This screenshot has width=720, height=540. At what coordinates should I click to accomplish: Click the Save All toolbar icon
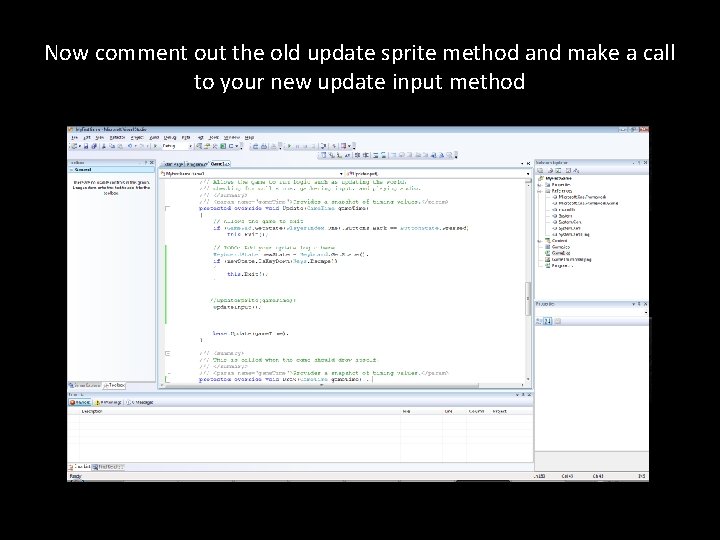[x=94, y=146]
